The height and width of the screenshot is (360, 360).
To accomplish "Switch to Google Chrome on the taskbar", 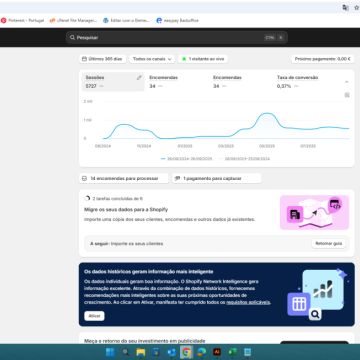I will (x=186, y=352).
